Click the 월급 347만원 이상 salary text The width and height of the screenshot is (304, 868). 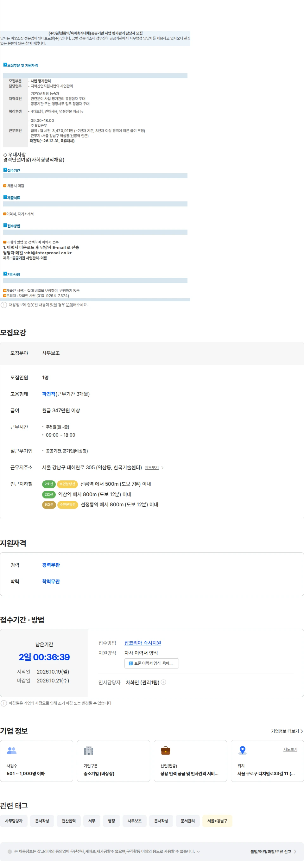tap(61, 411)
